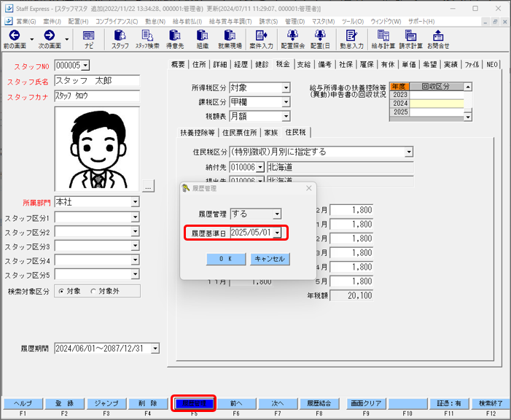Open the マスタ(M) menu
This screenshot has height=420, width=511.
pyautogui.click(x=323, y=22)
